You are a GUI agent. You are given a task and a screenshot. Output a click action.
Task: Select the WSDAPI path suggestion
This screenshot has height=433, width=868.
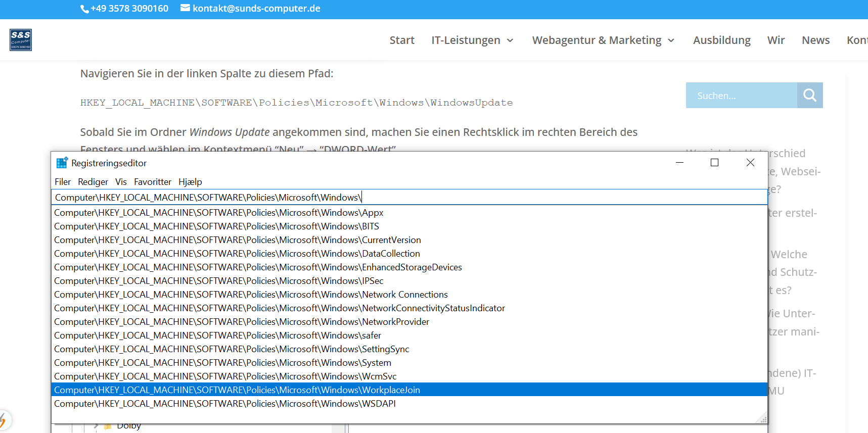point(409,404)
